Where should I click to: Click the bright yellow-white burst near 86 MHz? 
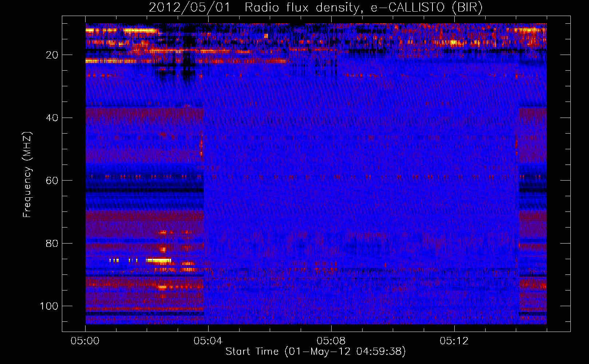click(x=159, y=260)
